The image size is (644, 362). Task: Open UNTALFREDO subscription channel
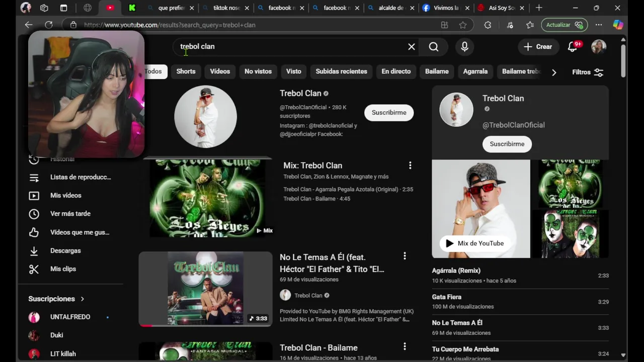(69, 317)
